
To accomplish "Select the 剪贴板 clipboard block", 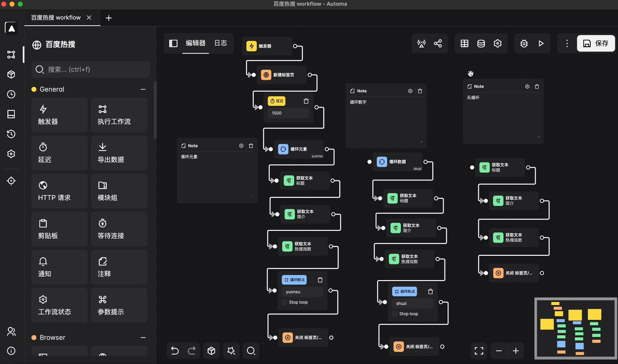I will point(59,229).
